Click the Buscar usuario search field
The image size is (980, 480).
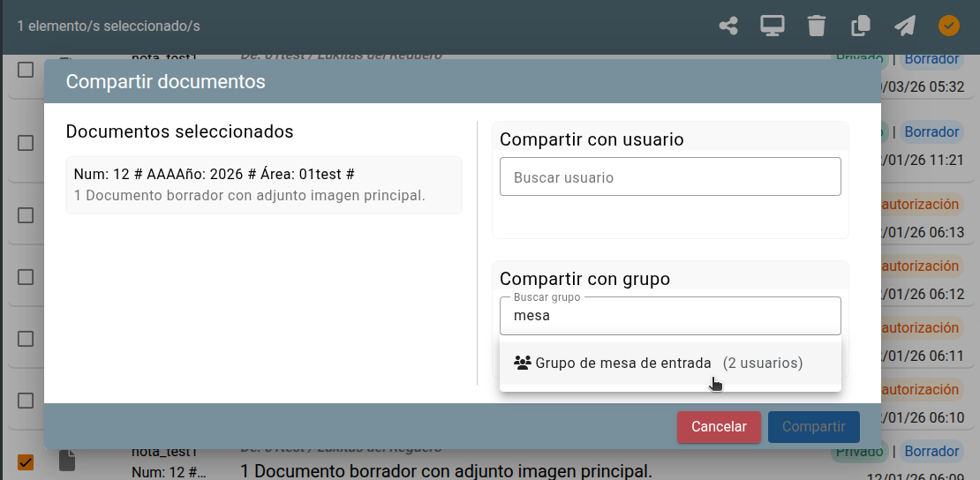(x=670, y=176)
